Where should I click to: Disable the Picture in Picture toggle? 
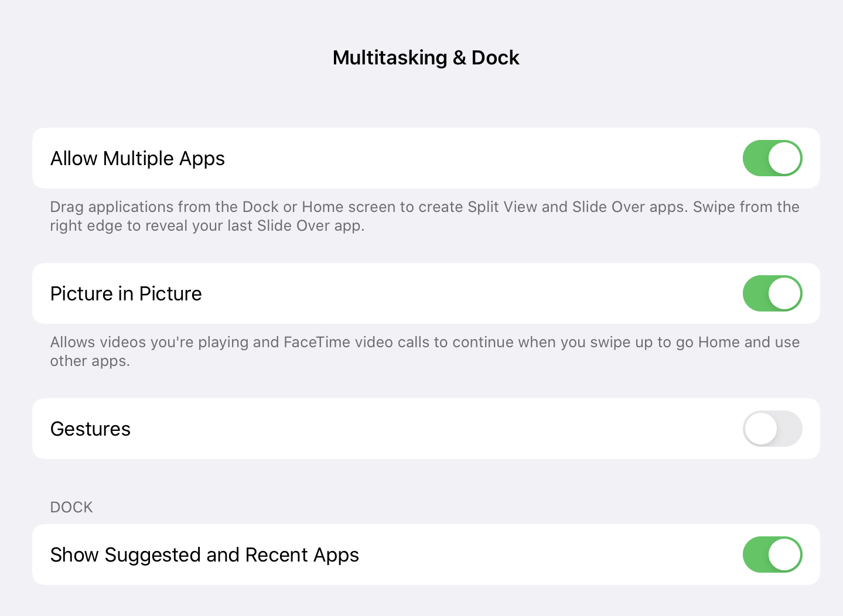(x=772, y=293)
